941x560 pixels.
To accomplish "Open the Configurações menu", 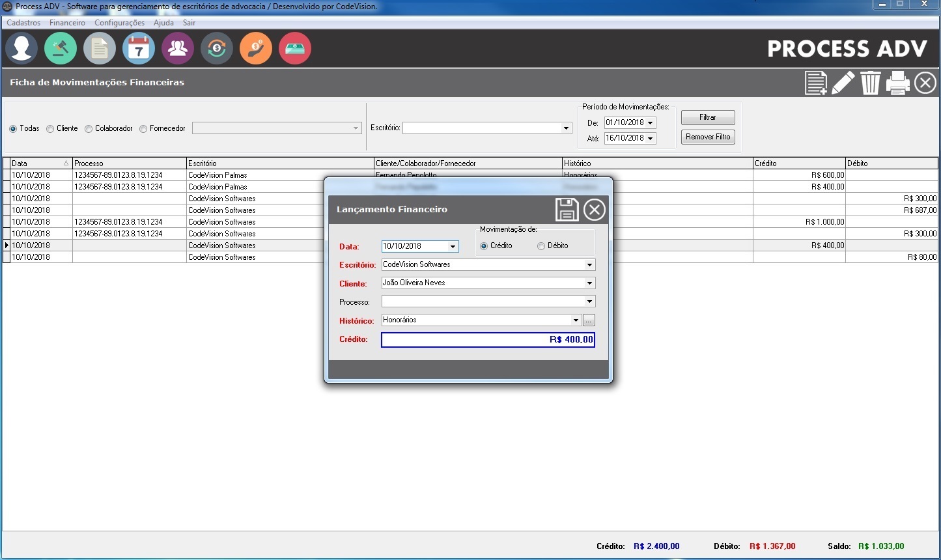I will point(119,23).
